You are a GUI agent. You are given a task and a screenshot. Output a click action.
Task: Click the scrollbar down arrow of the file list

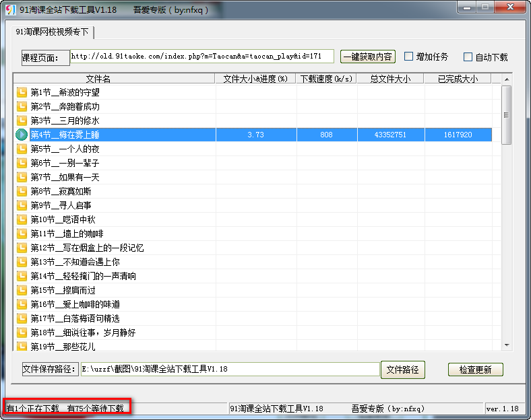tap(507, 345)
